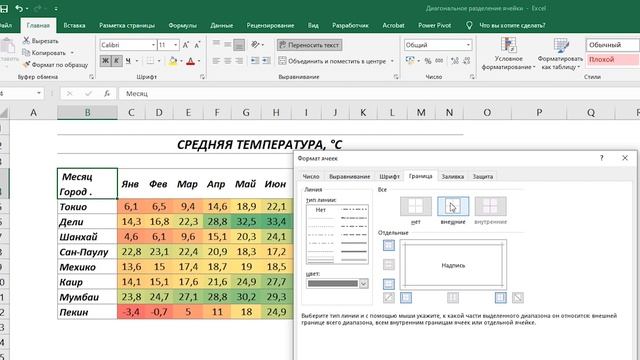The image size is (640, 360).
Task: Toggle top border in Отдельные section
Action: 389,245
